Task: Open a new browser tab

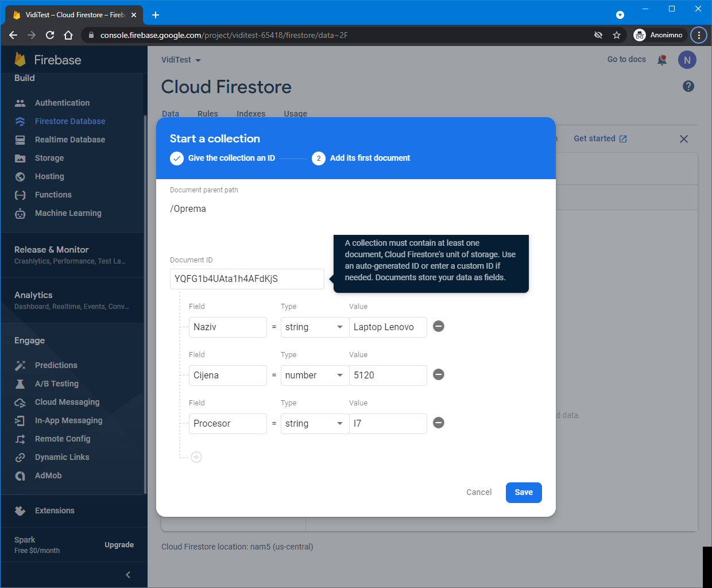Action: (156, 15)
